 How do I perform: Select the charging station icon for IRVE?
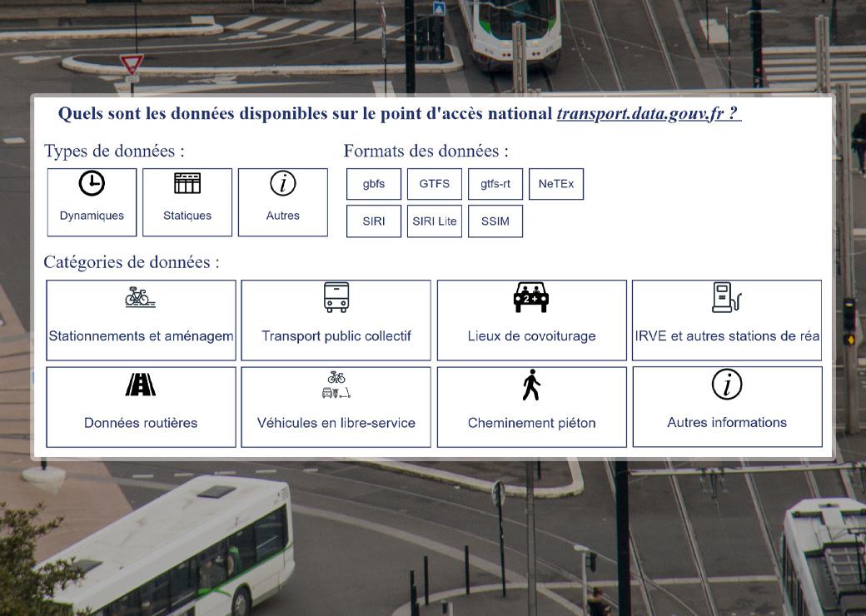point(726,297)
